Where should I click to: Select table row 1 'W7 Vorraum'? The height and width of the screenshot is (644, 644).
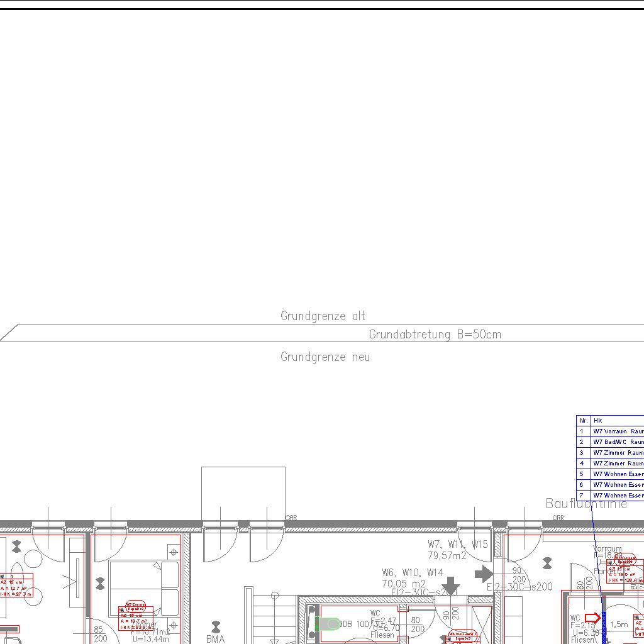click(x=618, y=432)
